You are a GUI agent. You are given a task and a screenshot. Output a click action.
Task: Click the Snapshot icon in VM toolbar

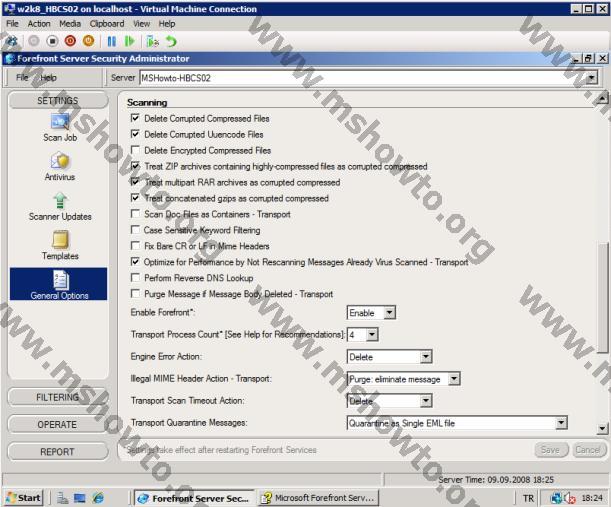click(x=152, y=41)
